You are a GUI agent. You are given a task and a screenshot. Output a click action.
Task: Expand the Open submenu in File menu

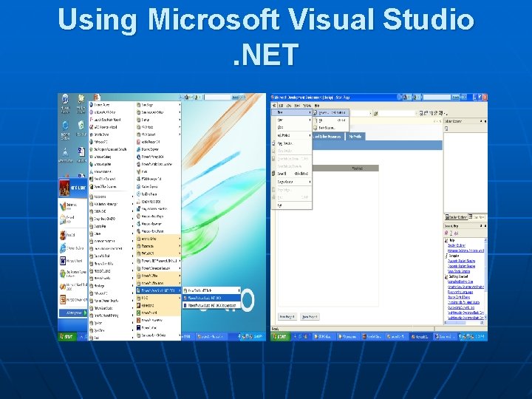point(292,120)
